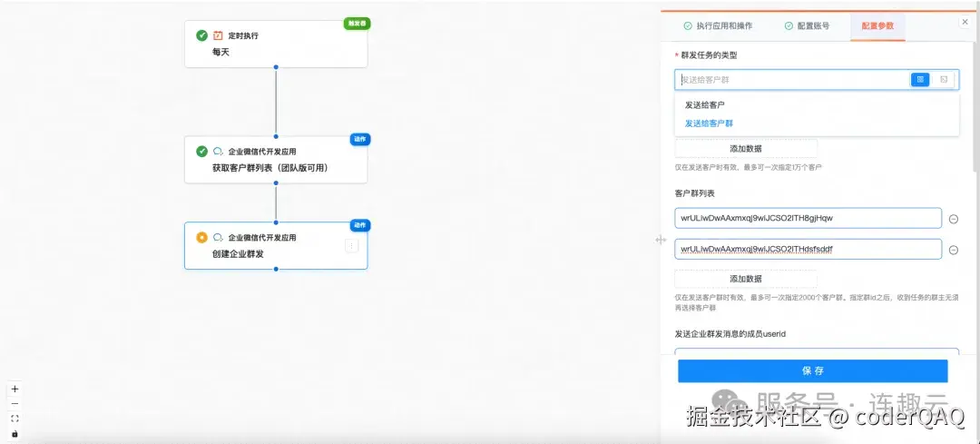
Task: Save the configuration with 保存 button
Action: [813, 370]
